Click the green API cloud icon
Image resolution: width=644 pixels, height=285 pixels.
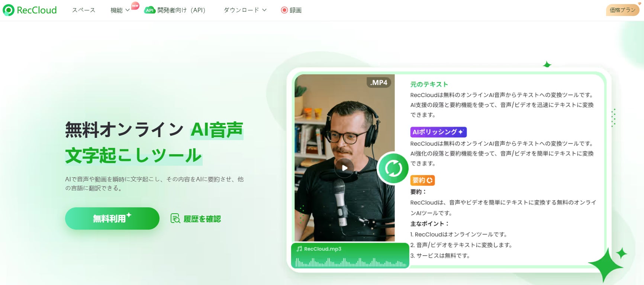[x=149, y=10]
